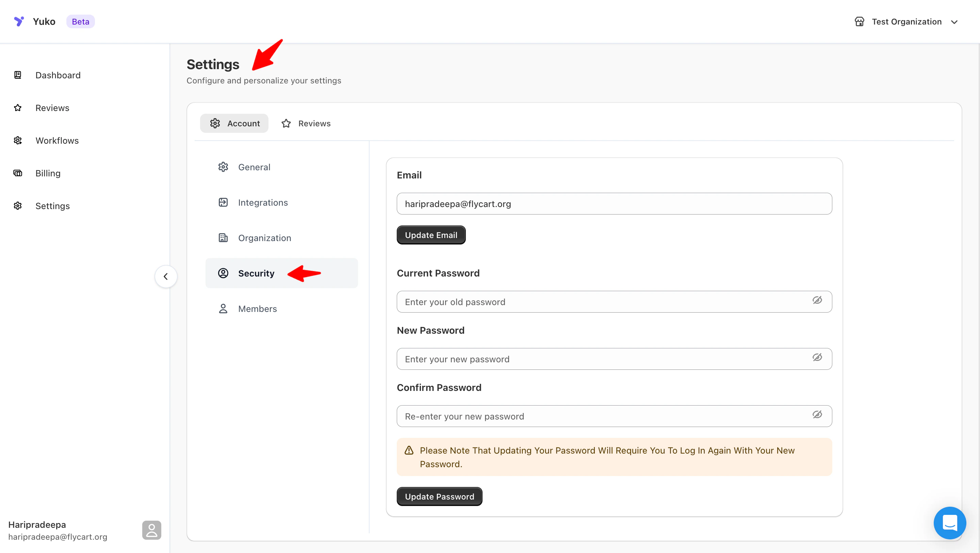Open Organization settings section
Image resolution: width=980 pixels, height=553 pixels.
pyautogui.click(x=264, y=238)
